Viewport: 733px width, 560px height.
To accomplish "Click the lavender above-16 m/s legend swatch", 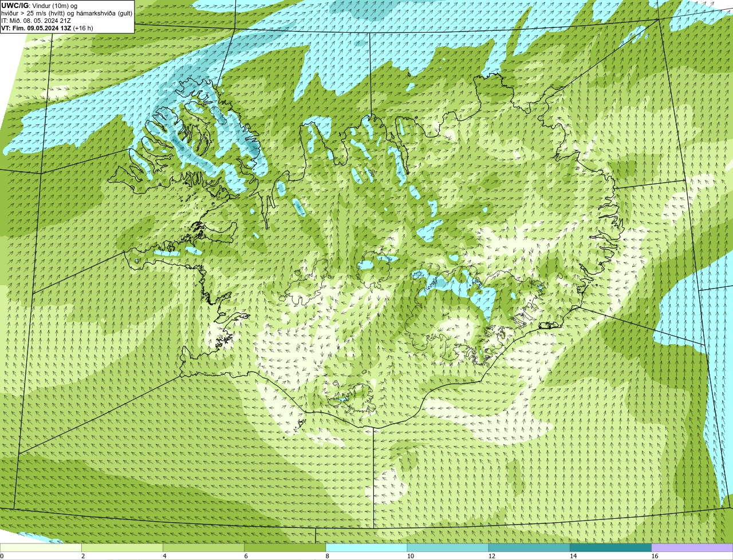I will (692, 547).
